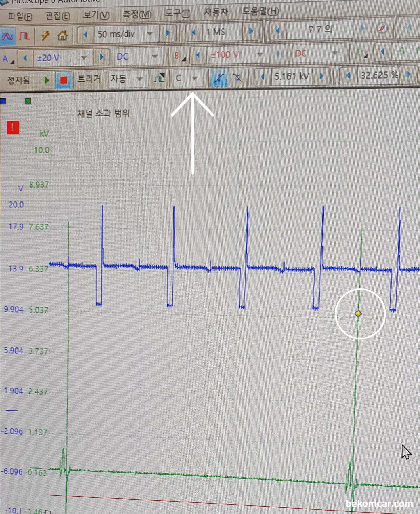Expand Channel A ±20 V range dropdown

tap(84, 58)
